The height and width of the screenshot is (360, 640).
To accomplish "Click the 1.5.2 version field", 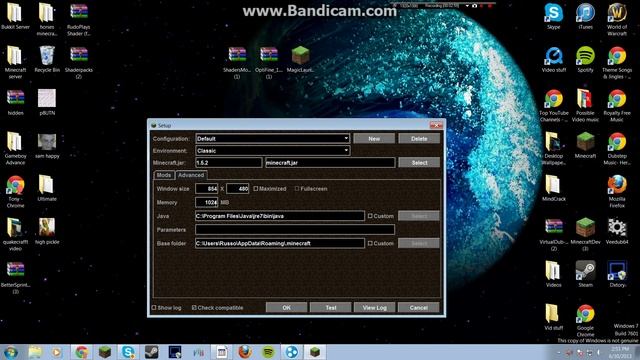I will click(229, 162).
